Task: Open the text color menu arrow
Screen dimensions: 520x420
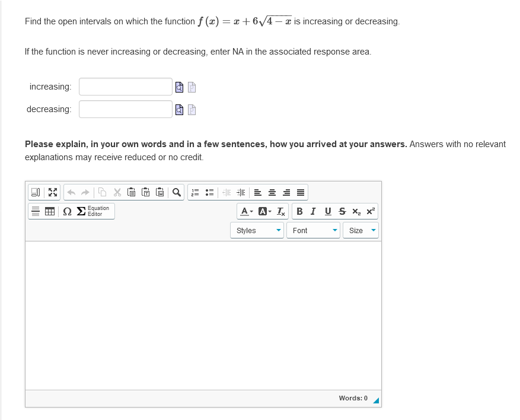Action: click(250, 211)
